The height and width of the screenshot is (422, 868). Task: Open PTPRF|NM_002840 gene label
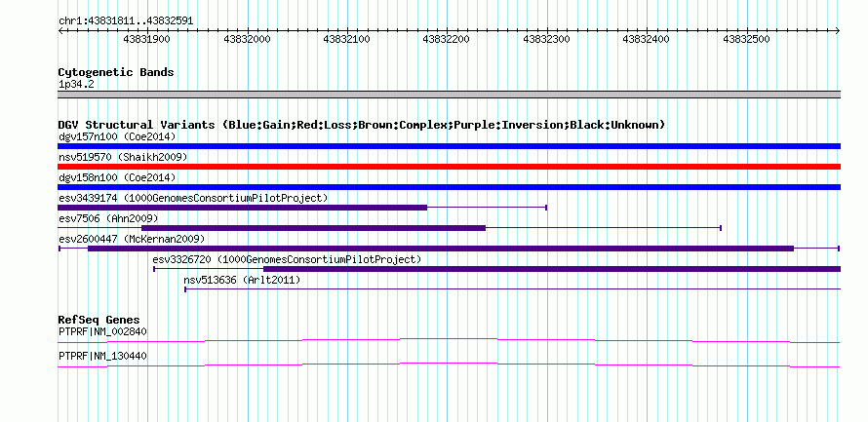click(x=102, y=331)
